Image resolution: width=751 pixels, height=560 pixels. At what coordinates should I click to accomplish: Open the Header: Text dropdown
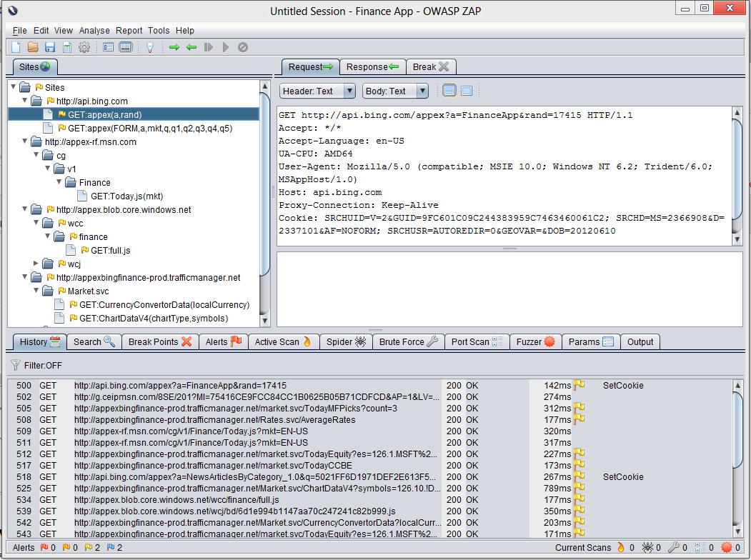pyautogui.click(x=317, y=91)
